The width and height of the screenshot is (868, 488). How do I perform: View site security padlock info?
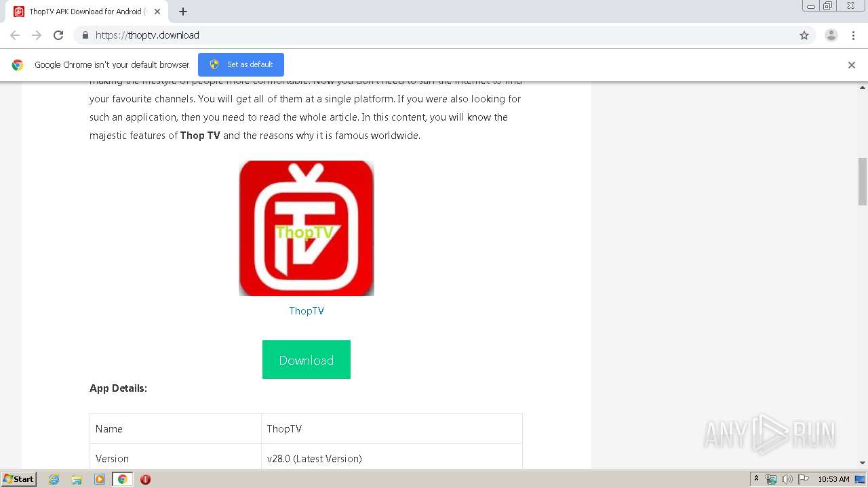click(85, 35)
